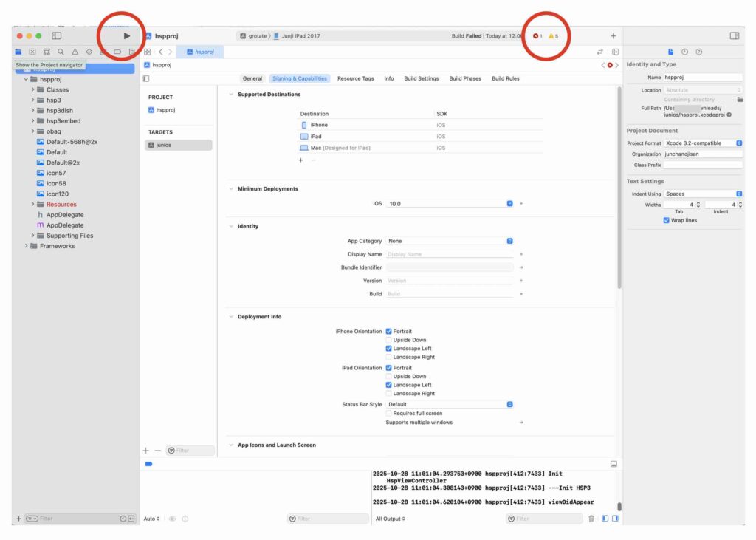The width and height of the screenshot is (756, 540).
Task: Click the Run play button in toolbar
Action: pyautogui.click(x=127, y=35)
